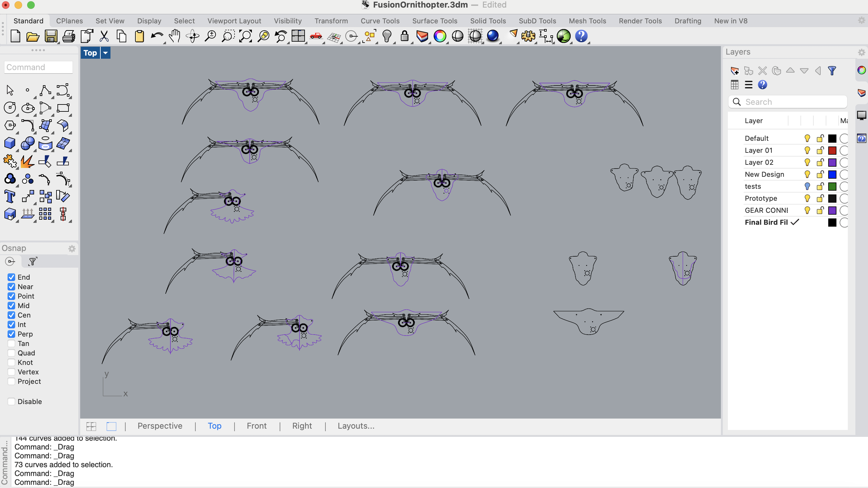Uncheck the Near osnap
Image resolution: width=868 pixels, height=488 pixels.
pyautogui.click(x=11, y=287)
